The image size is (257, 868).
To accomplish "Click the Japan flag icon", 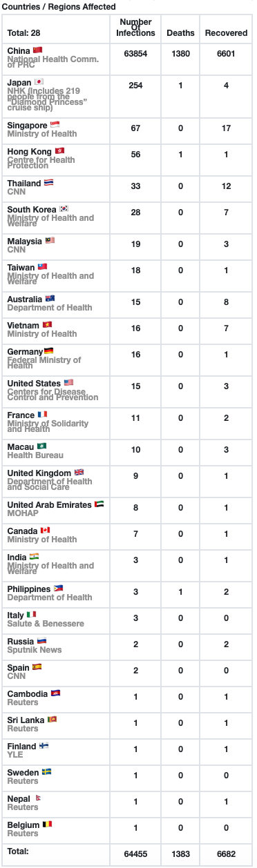I will 39,81.
